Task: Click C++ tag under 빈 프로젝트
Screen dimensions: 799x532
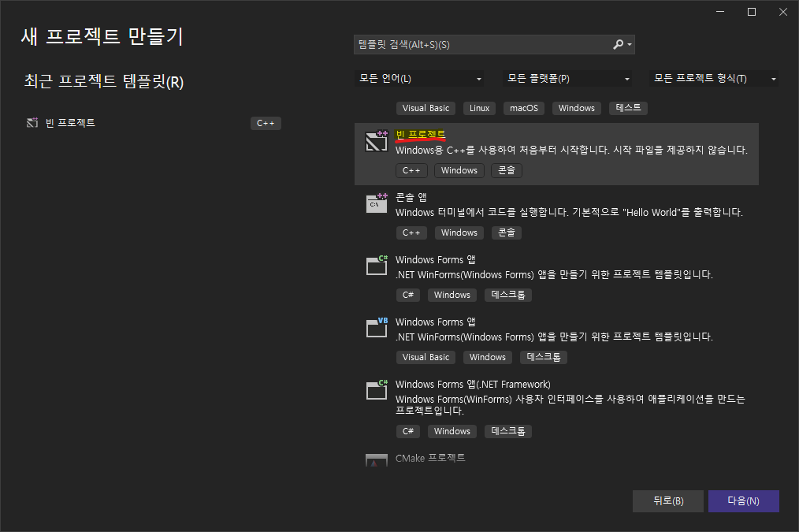Action: click(411, 170)
